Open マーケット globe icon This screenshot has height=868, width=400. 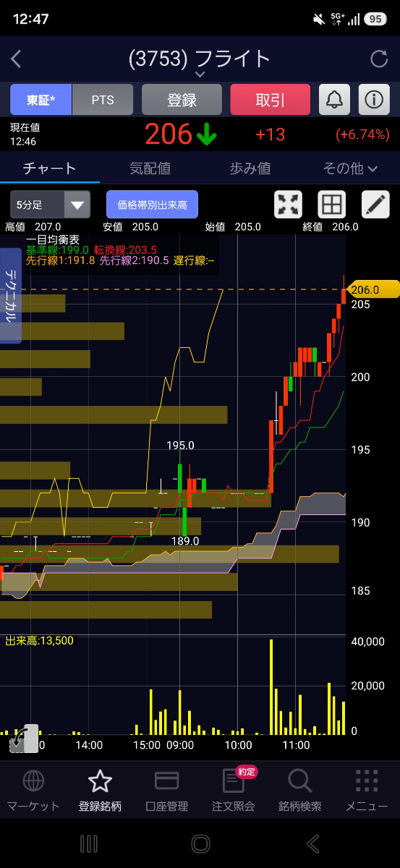33,790
